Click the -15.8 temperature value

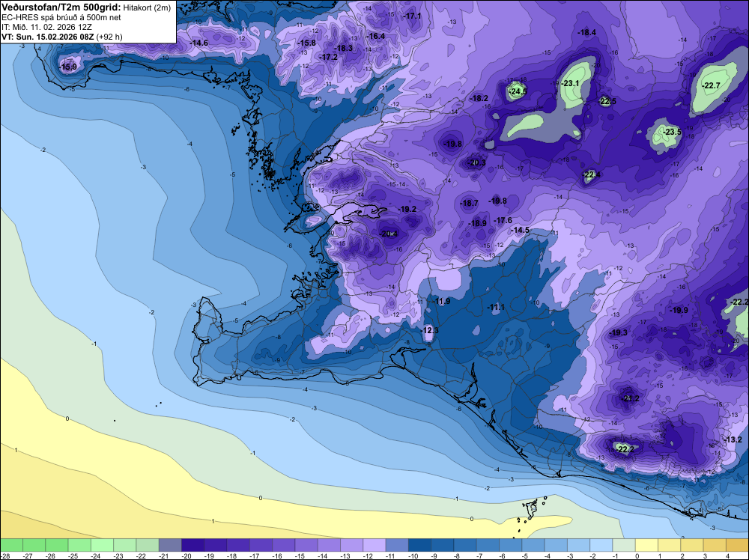306,43
